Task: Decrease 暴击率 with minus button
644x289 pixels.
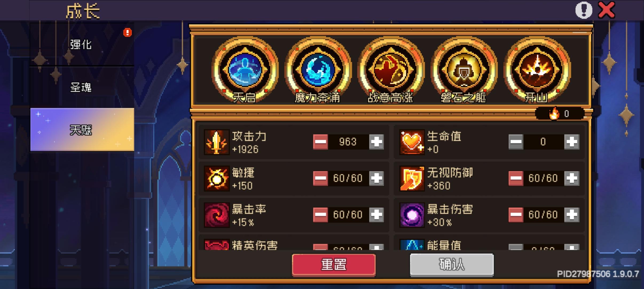Action: click(320, 215)
